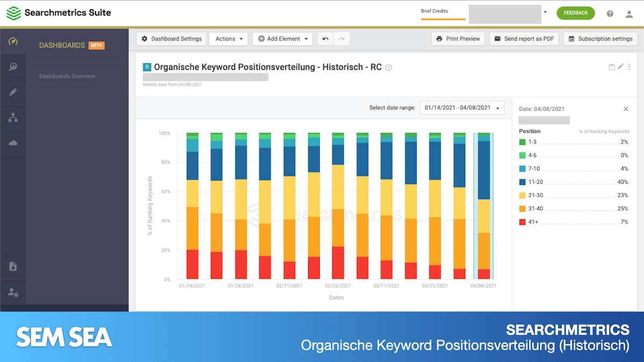Open the dashboards gauge icon in sidebar

[x=13, y=42]
